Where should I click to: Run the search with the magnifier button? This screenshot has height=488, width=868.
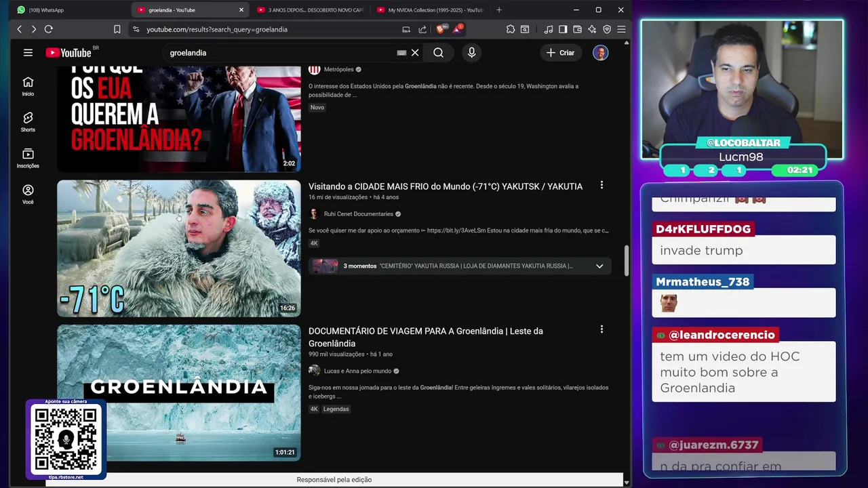click(x=438, y=52)
